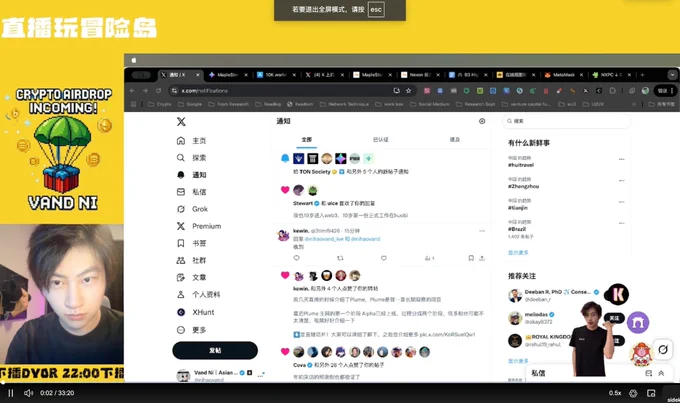The height and width of the screenshot is (403, 680).
Task: Switch to 全部 notifications tab
Action: 307,140
